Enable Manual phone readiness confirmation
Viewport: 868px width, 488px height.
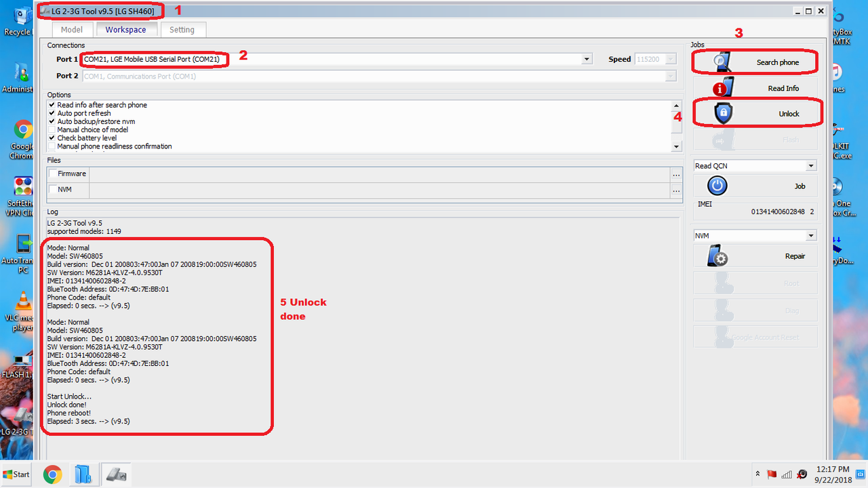pos(52,146)
